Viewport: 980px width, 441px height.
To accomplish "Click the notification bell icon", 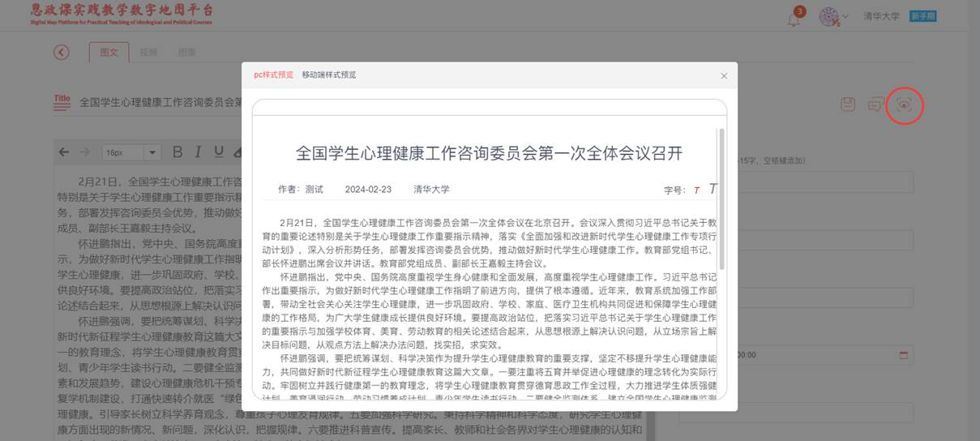I will point(794,19).
